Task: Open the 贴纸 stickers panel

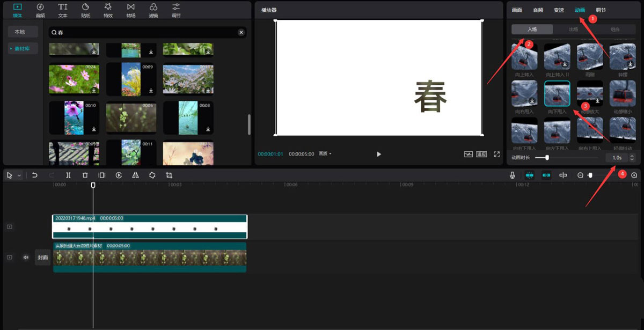Action: 85,10
